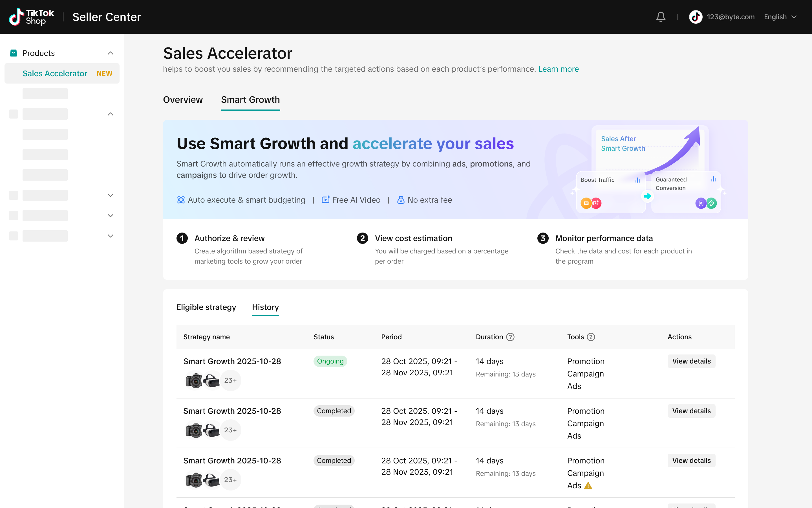Open the Products sidebar menu
Image resolution: width=812 pixels, height=508 pixels.
point(62,53)
